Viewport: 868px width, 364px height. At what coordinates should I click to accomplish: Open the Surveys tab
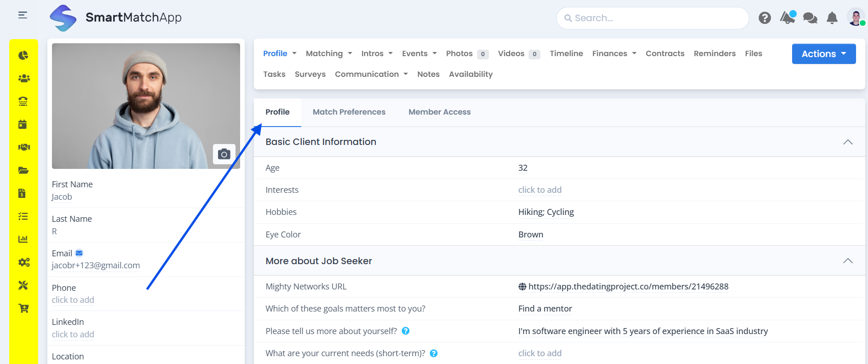[x=310, y=74]
